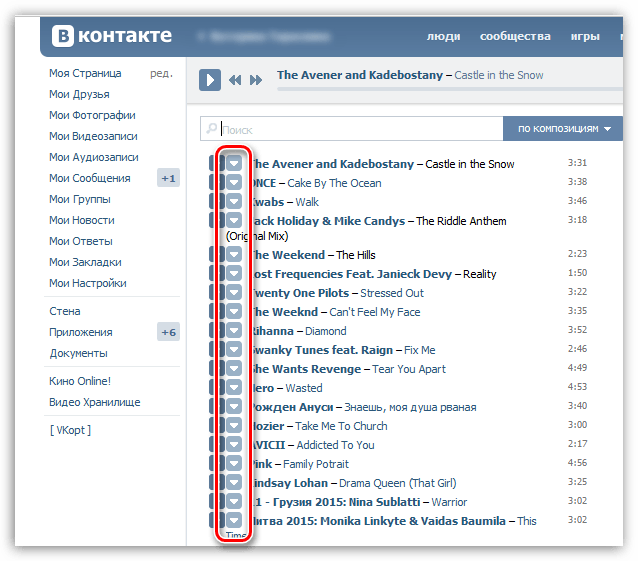This screenshot has height=561, width=638.
Task: Click the VKontakte logo in the header
Action: pyautogui.click(x=113, y=36)
